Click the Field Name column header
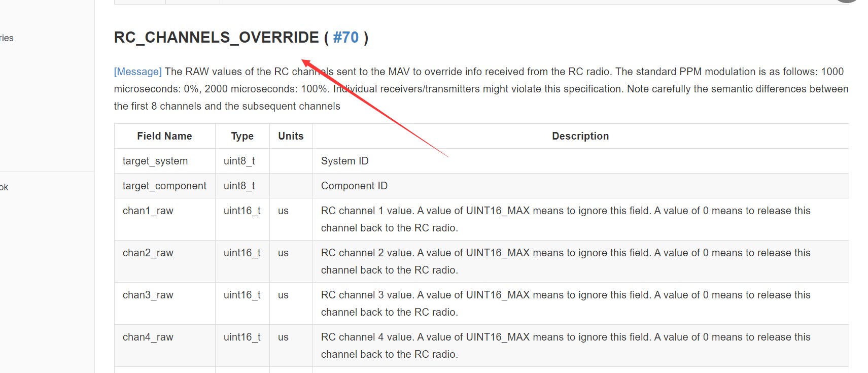 tap(164, 136)
